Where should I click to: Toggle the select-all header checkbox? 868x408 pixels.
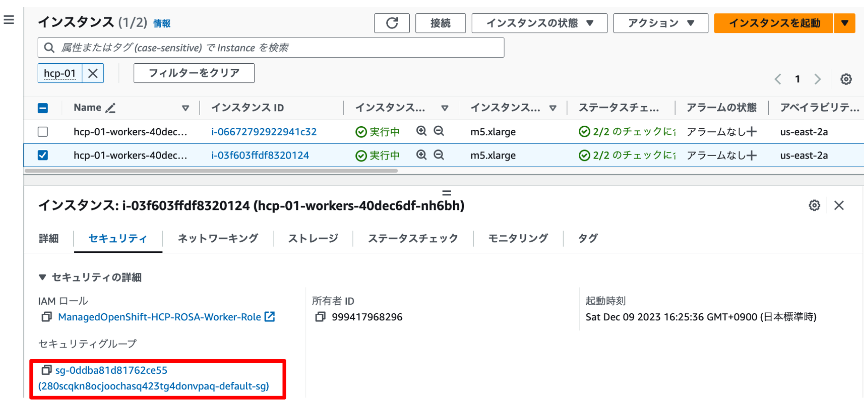43,108
